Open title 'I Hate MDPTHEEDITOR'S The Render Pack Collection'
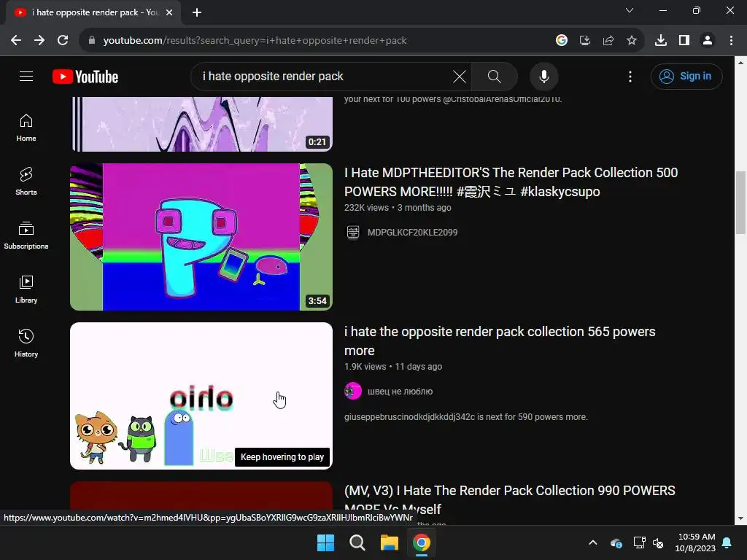The width and height of the screenshot is (747, 560). [x=511, y=182]
